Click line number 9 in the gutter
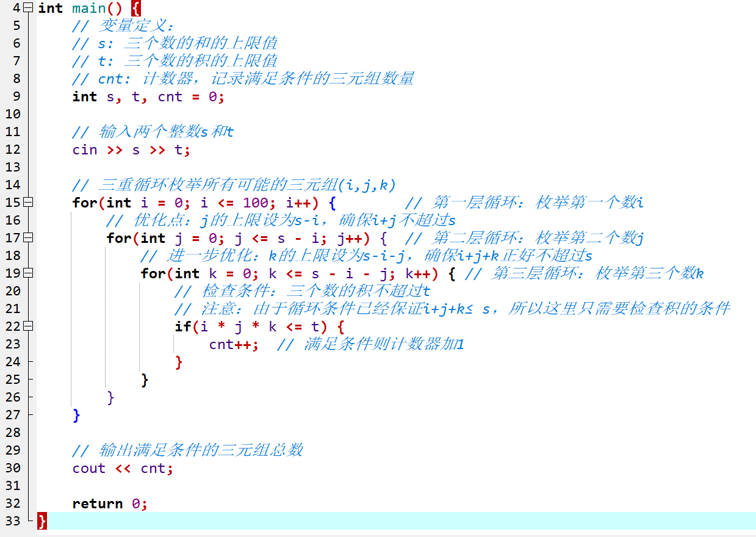Image resolution: width=756 pixels, height=537 pixels. pos(16,96)
